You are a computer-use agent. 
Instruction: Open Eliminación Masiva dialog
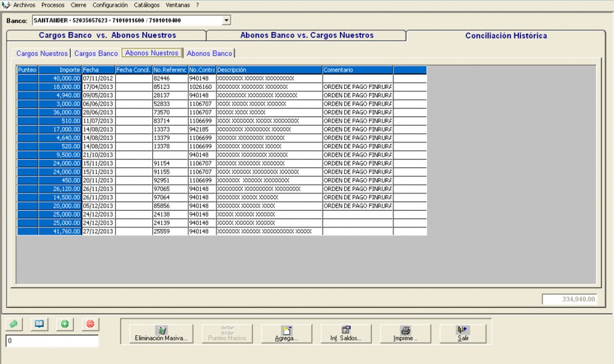coord(161,333)
